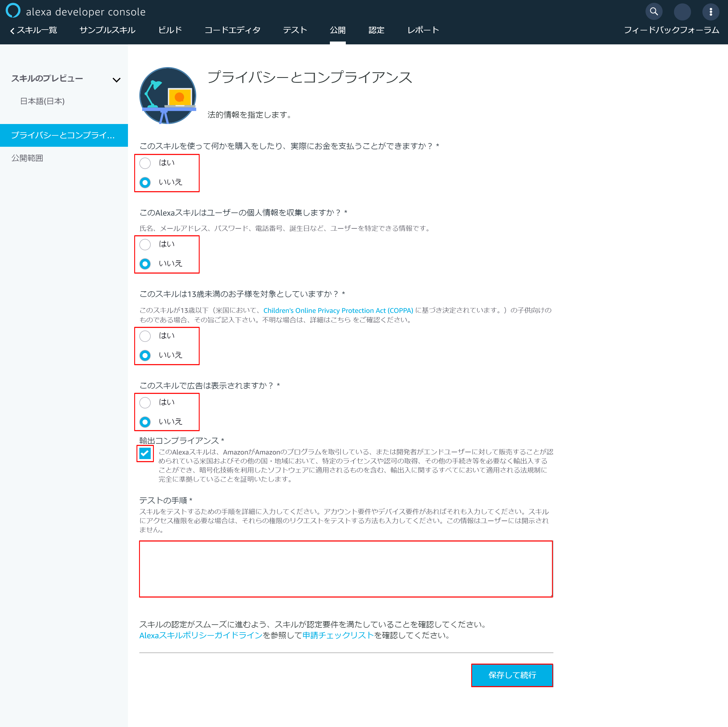
Task: Select 公開範囲 in the sidebar
Action: coord(27,158)
